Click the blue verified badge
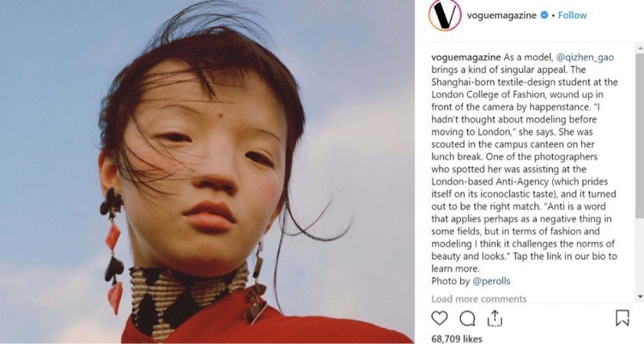 544,15
